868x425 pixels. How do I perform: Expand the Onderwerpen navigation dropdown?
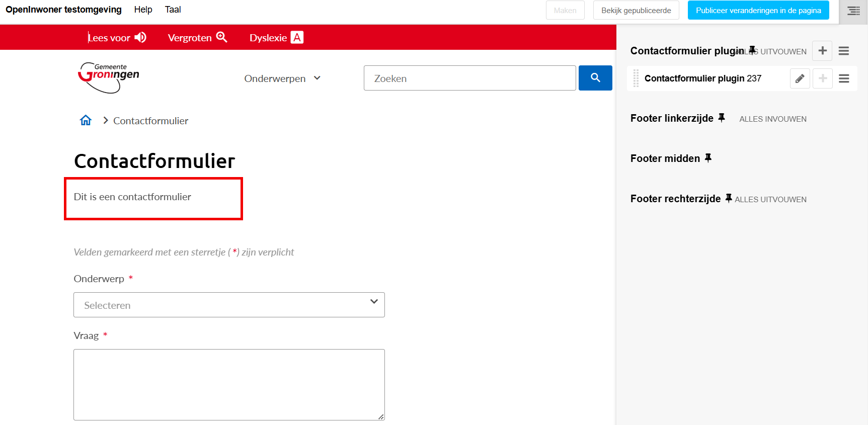(282, 78)
